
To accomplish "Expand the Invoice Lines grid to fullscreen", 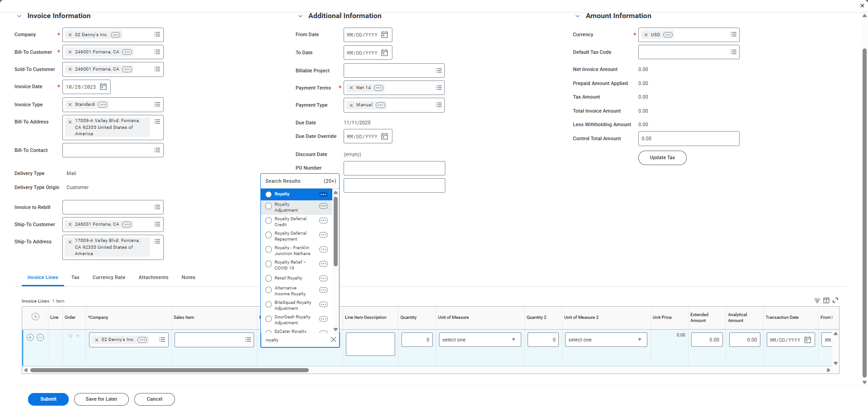I will tap(835, 300).
